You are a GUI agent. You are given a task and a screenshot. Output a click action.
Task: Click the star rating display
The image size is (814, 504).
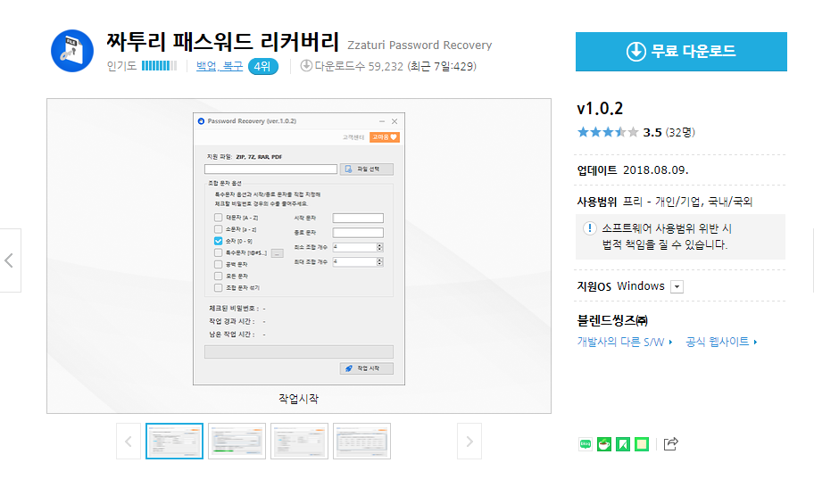608,132
